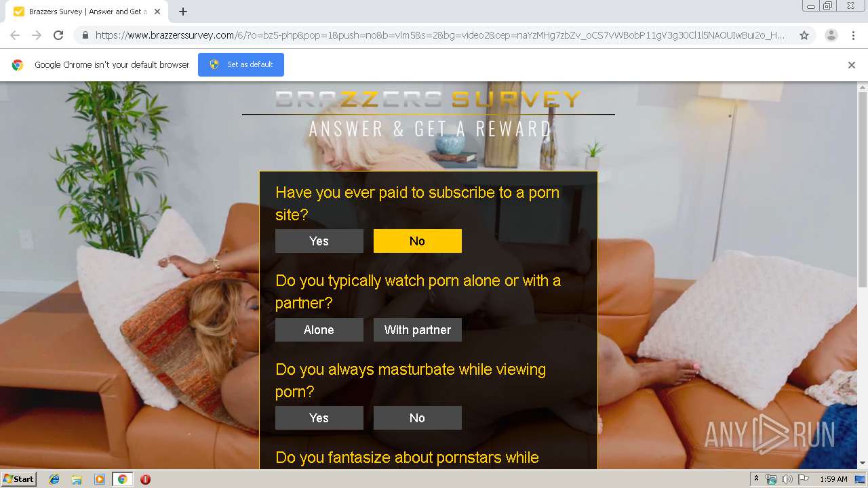
Task: Click the Set as default button
Action: (x=241, y=64)
